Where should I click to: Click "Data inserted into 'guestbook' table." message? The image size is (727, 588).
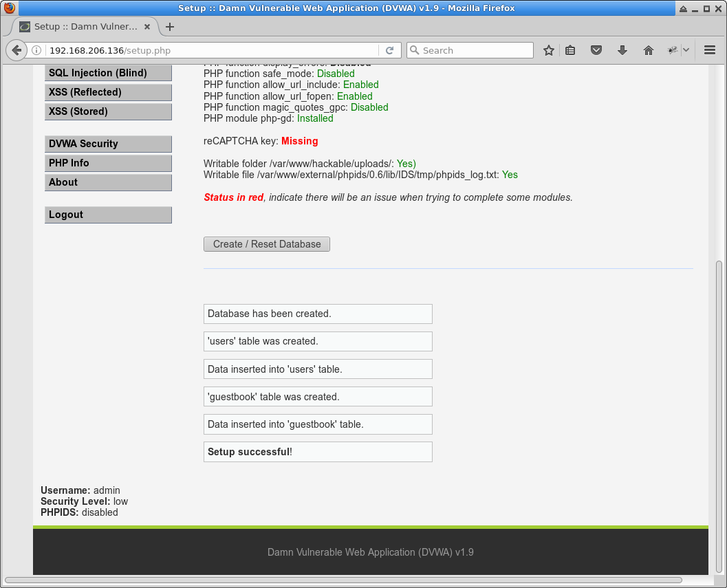click(x=318, y=424)
